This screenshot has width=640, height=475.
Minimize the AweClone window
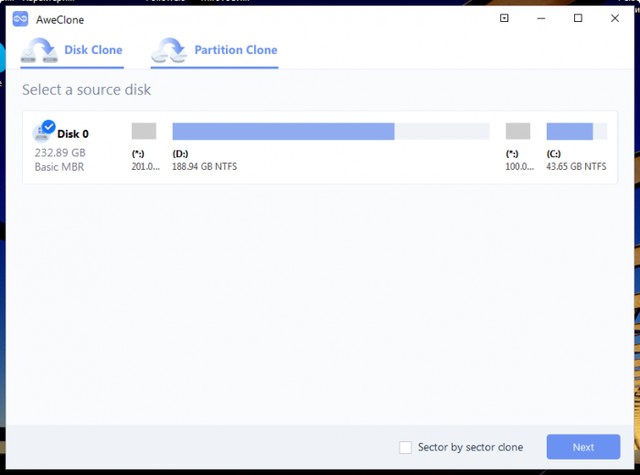[541, 18]
